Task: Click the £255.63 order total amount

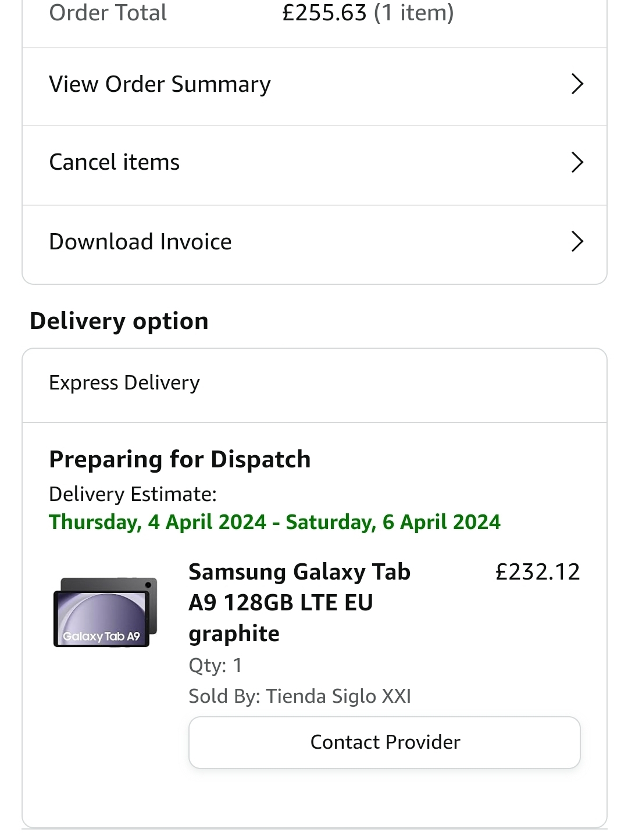Action: [324, 13]
